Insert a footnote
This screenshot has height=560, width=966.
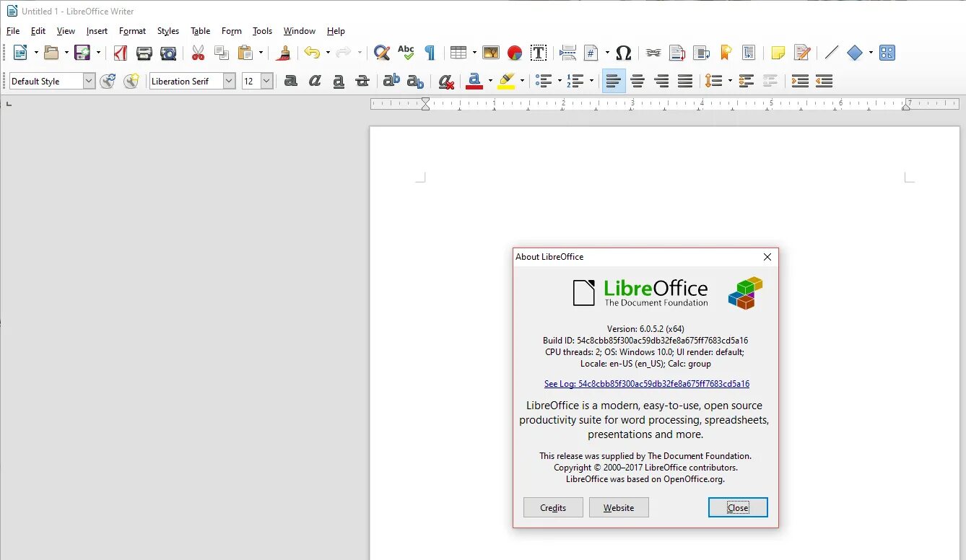pos(677,53)
